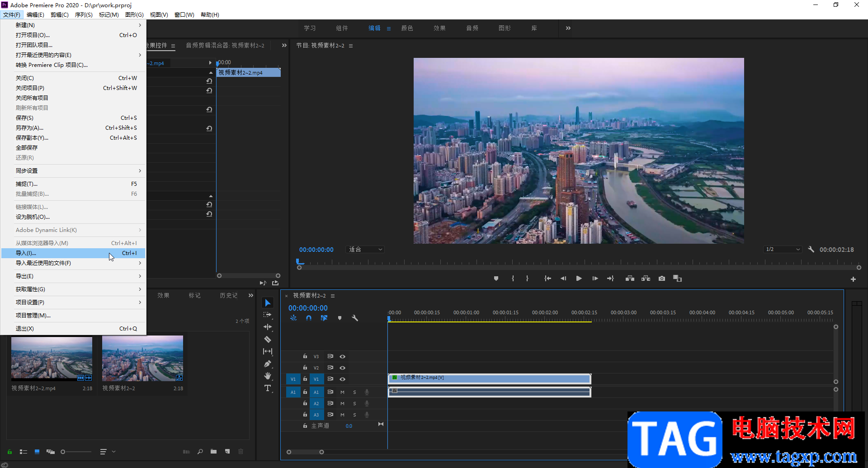Toggle V3 track output eye
This screenshot has width=868, height=468.
342,356
